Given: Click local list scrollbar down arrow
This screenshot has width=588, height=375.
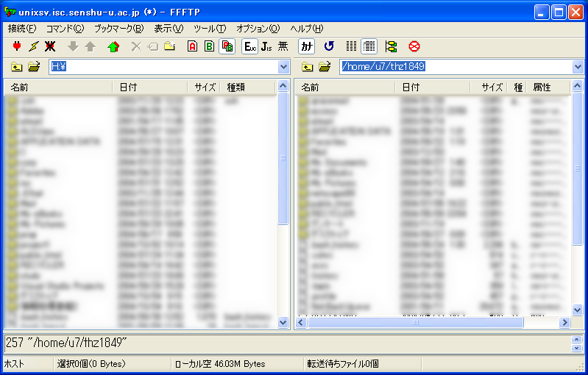Looking at the screenshot, I should [283, 322].
